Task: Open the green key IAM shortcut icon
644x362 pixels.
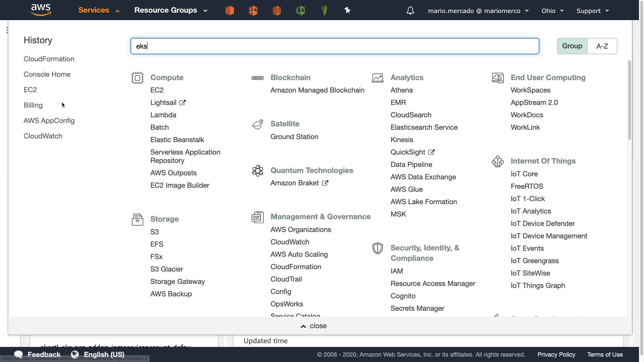Action: point(324,11)
